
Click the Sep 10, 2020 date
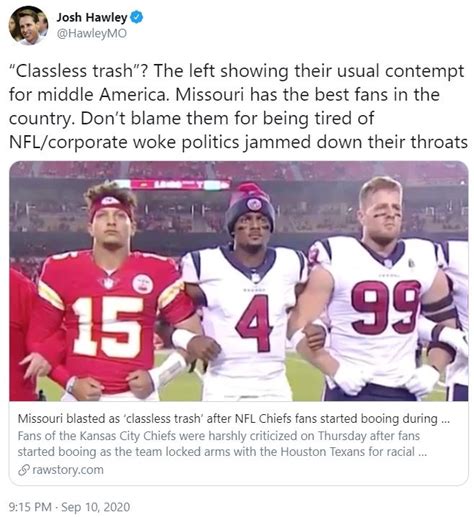96,507
